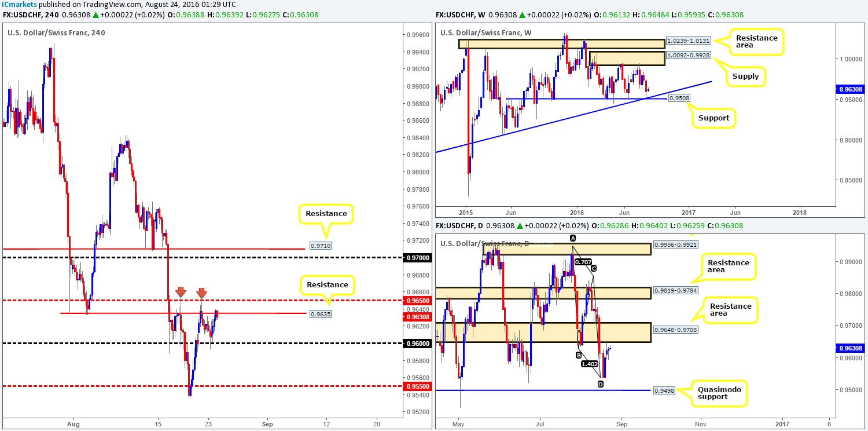Click the black 0.97000 label on 240 chart axis
This screenshot has width=868, height=431.
[x=418, y=258]
